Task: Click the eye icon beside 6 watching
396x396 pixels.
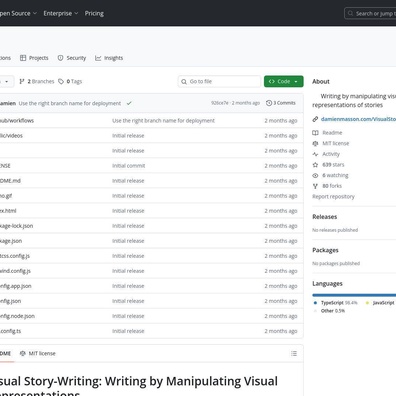Action: coord(315,175)
